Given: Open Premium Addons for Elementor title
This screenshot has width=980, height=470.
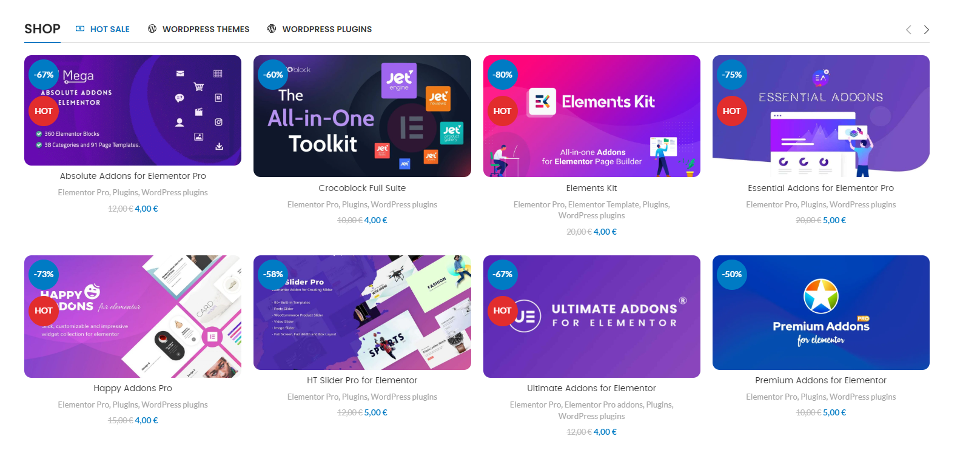Looking at the screenshot, I should (x=821, y=380).
